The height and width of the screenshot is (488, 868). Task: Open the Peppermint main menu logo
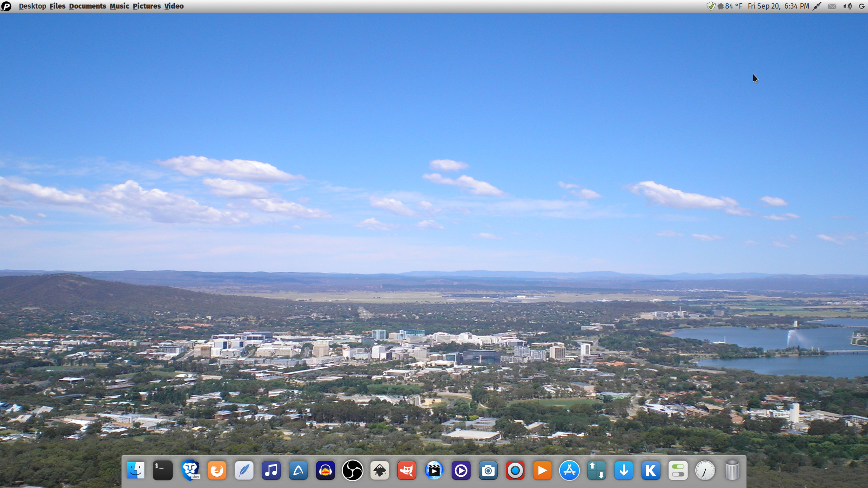pos(6,6)
